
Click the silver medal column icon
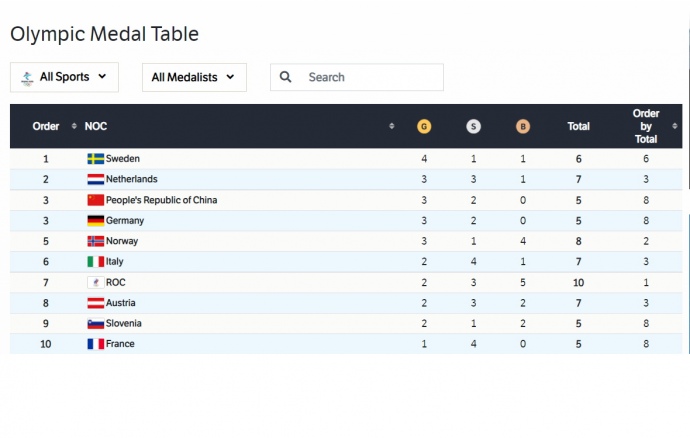(473, 127)
